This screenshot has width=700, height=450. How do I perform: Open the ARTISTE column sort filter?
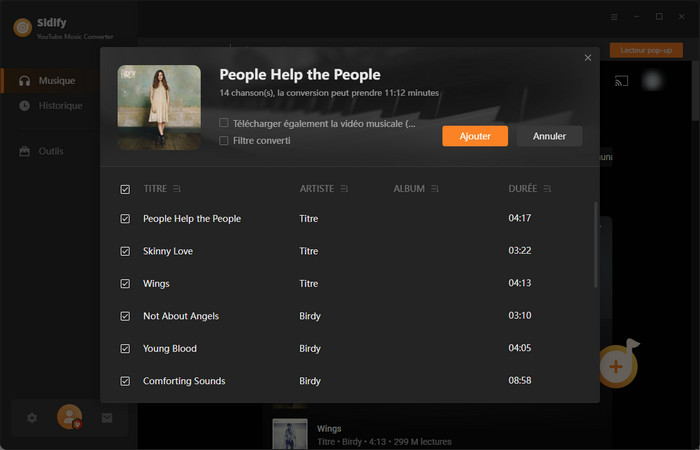(x=344, y=189)
